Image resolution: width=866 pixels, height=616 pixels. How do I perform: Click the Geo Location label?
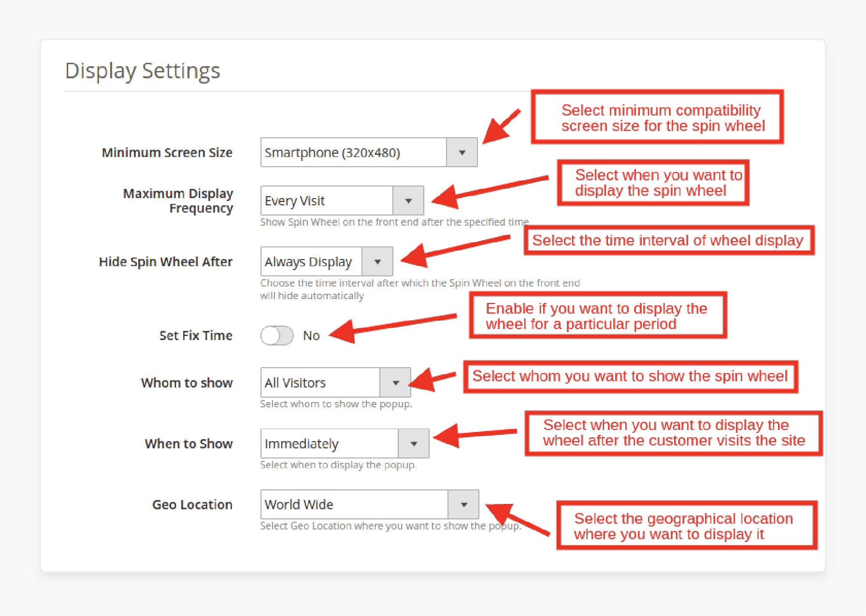click(x=192, y=504)
